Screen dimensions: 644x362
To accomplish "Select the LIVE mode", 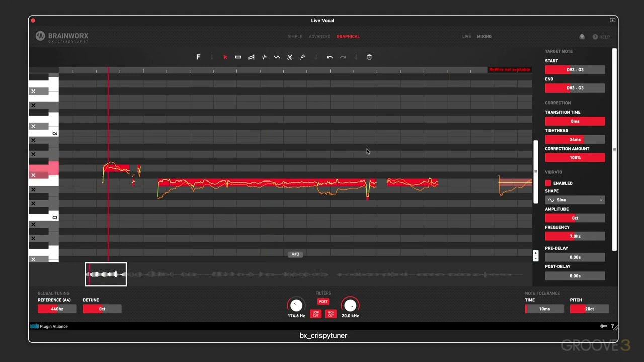I will tap(467, 37).
